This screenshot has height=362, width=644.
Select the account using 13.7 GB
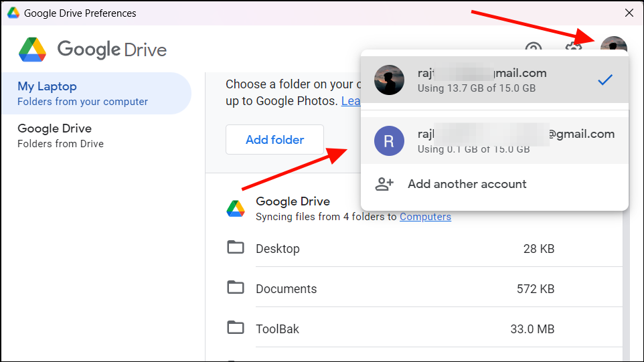pyautogui.click(x=495, y=80)
